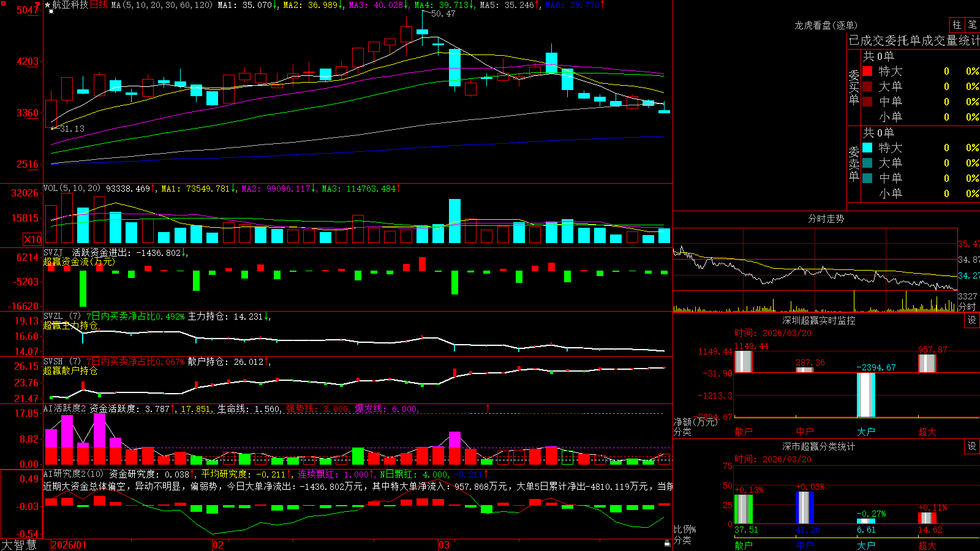The image size is (980, 551).
Task: Click the dark red 中单 buy-order swatch
Action: pos(867,102)
